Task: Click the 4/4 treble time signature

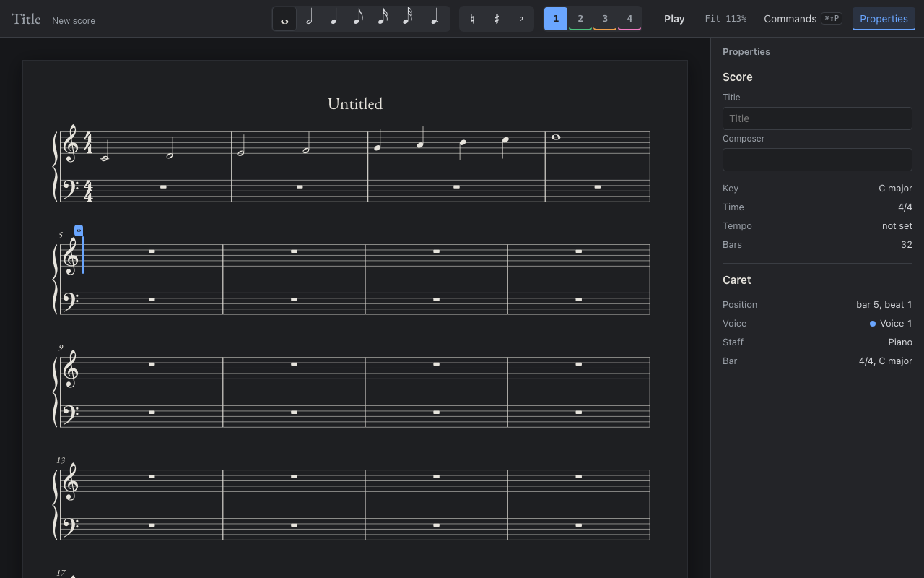Action: pos(88,143)
